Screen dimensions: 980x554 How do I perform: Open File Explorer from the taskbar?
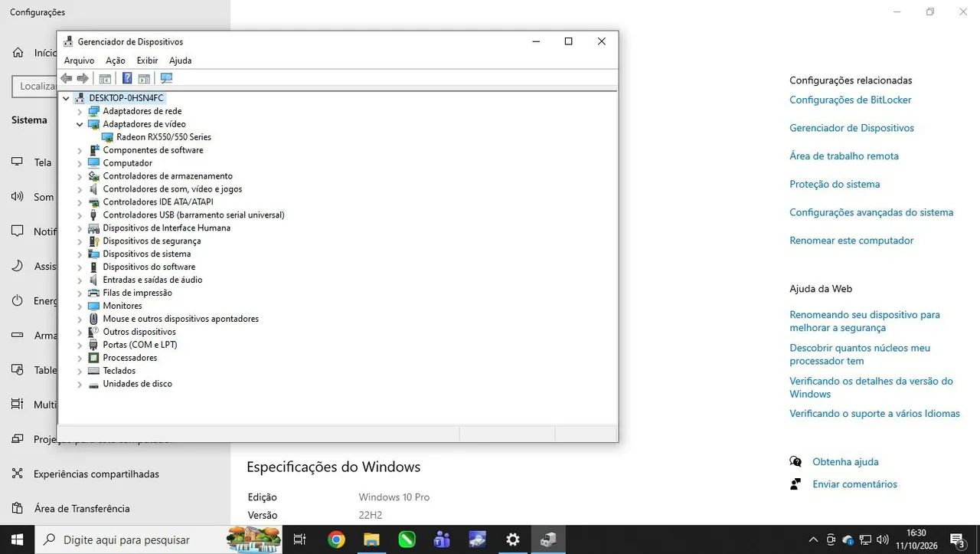click(x=371, y=539)
